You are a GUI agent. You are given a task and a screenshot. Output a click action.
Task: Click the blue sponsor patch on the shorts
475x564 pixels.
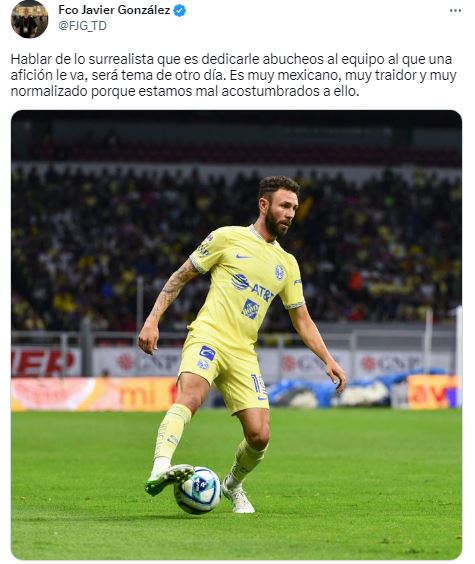207,353
